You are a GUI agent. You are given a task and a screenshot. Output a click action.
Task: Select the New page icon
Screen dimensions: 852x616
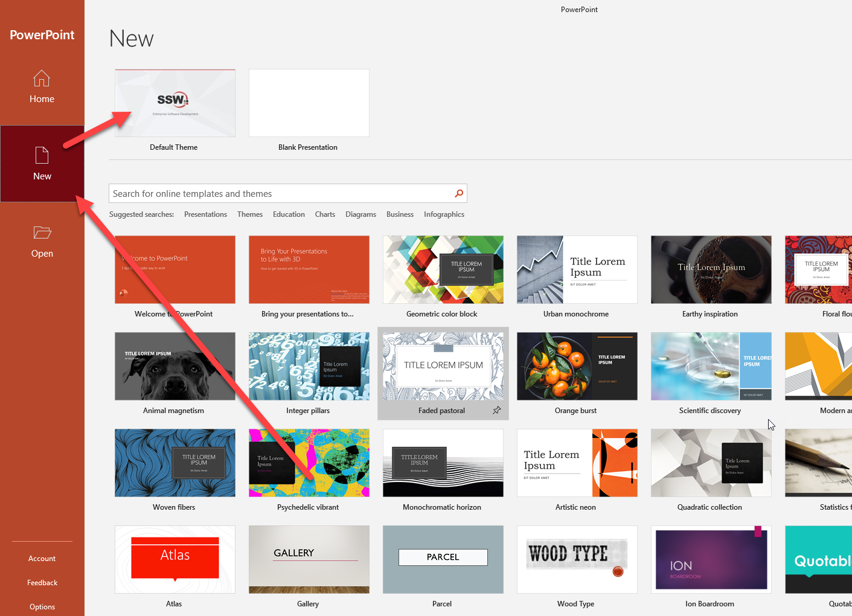42,155
